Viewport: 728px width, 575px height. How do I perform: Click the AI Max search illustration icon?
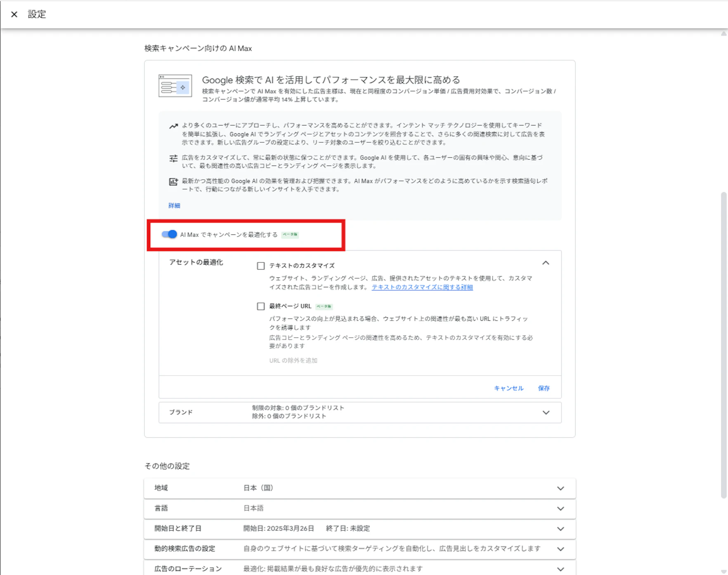pos(175,86)
